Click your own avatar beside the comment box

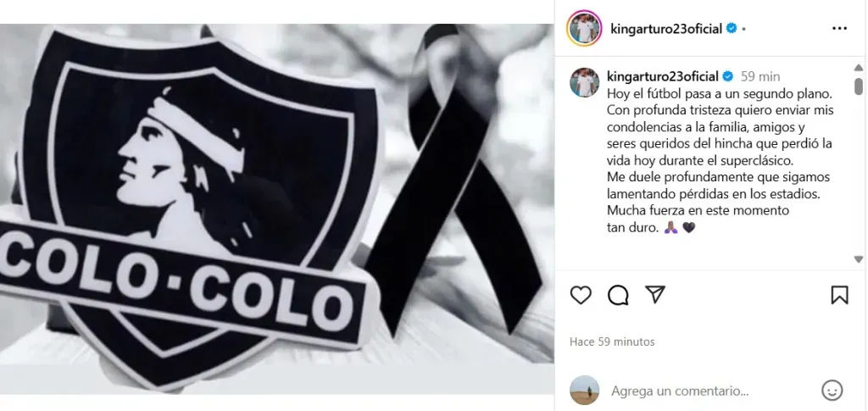click(x=585, y=391)
